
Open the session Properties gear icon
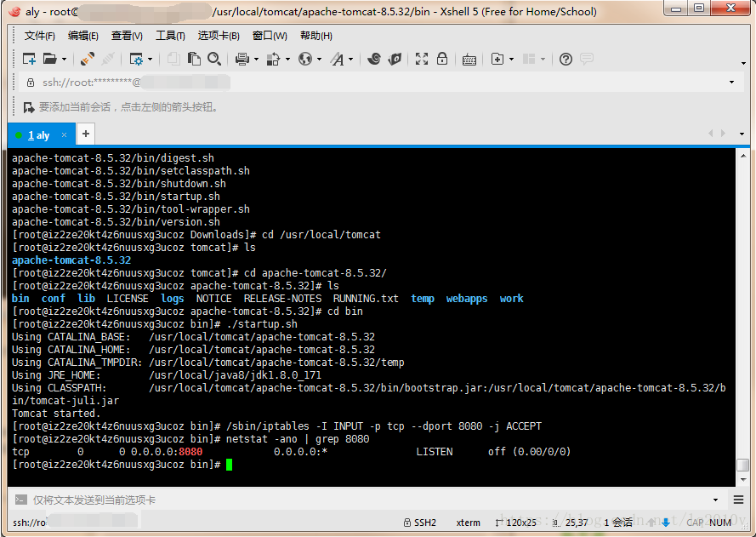(x=136, y=59)
